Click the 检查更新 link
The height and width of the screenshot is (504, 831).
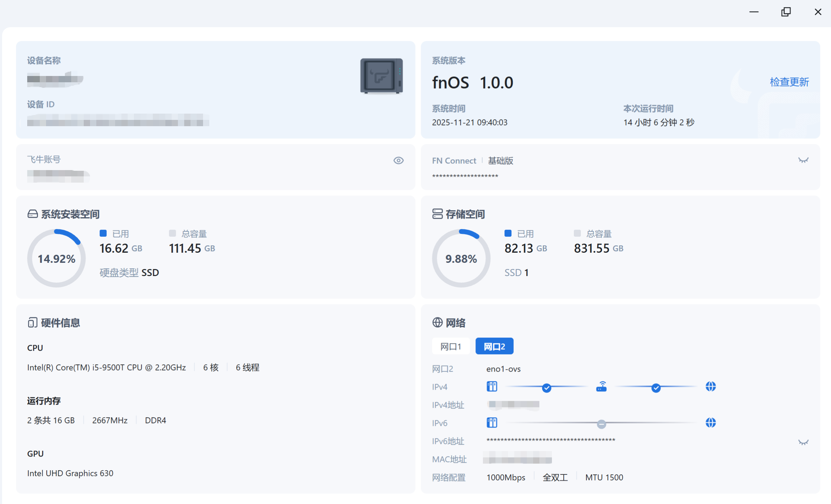pyautogui.click(x=789, y=82)
